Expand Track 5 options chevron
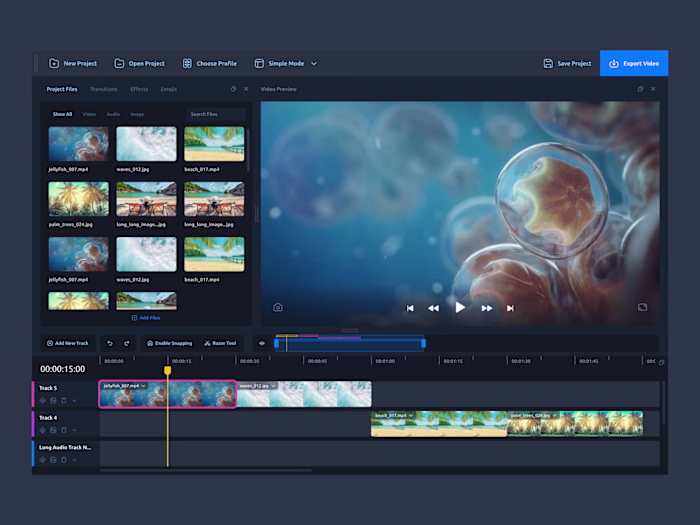700x525 pixels. coord(74,401)
